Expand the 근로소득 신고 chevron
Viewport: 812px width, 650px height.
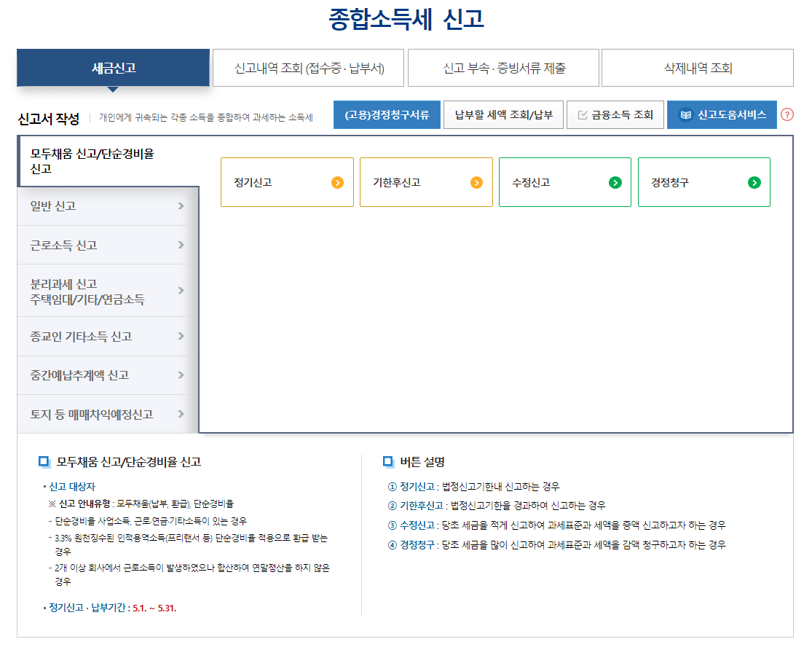point(181,245)
